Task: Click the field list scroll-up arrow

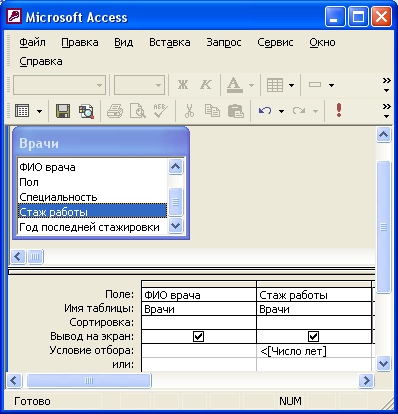Action: click(x=175, y=166)
